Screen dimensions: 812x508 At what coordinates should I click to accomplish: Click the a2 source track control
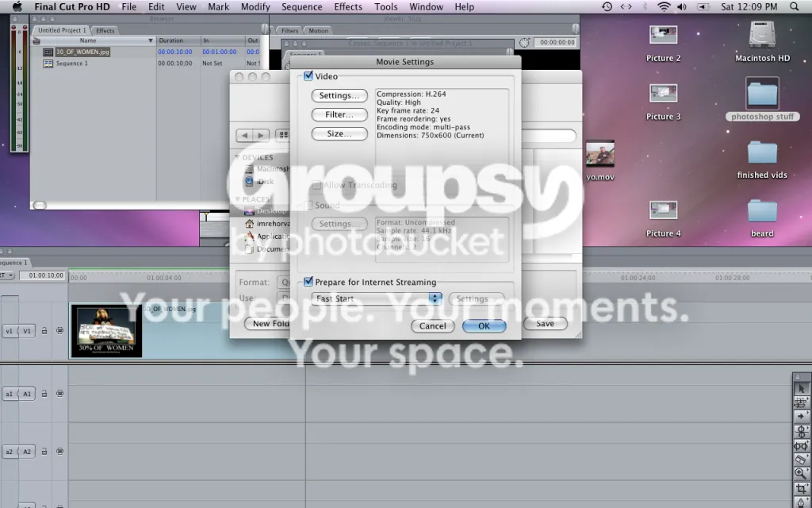tap(10, 452)
